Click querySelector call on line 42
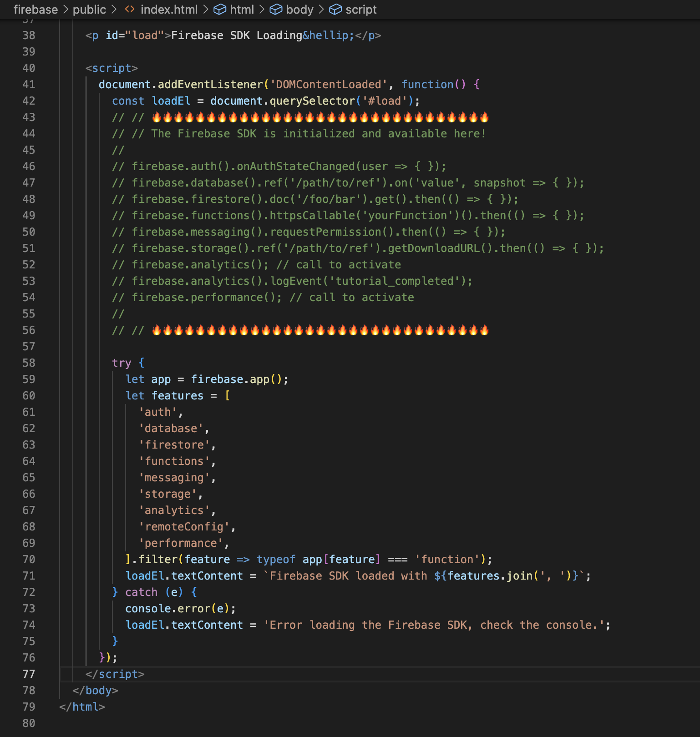Screen dimensions: 700x737 point(312,101)
